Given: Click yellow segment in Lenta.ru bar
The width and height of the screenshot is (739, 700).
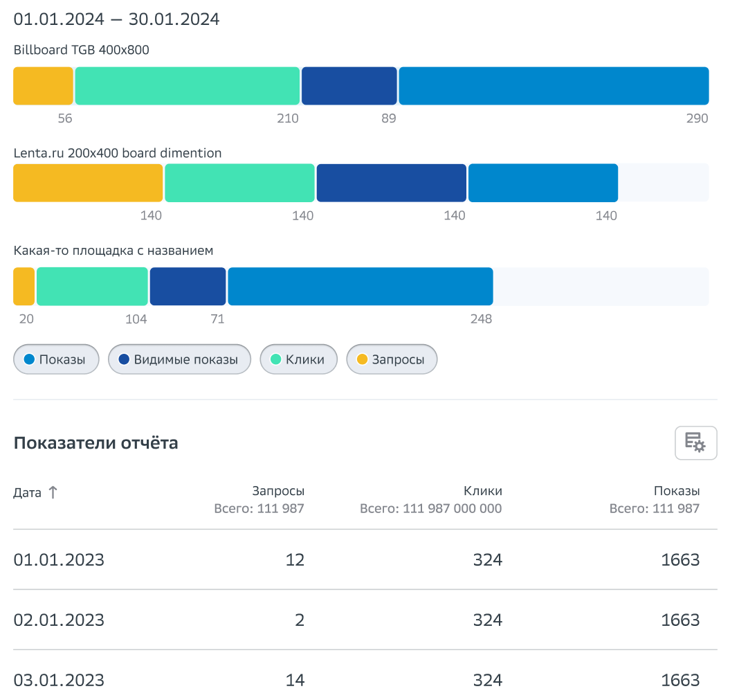Looking at the screenshot, I should point(88,183).
